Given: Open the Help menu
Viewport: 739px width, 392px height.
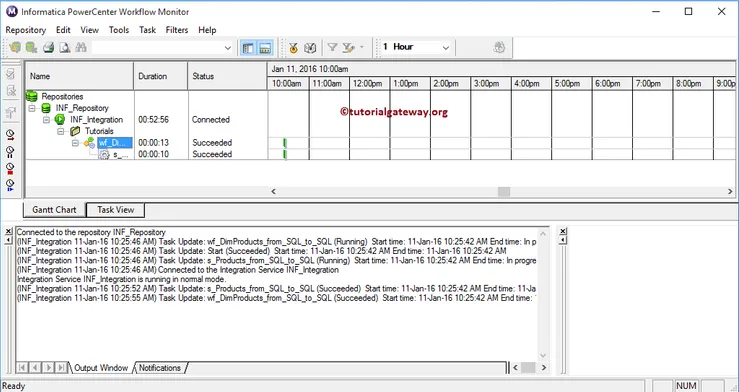Looking at the screenshot, I should [207, 30].
